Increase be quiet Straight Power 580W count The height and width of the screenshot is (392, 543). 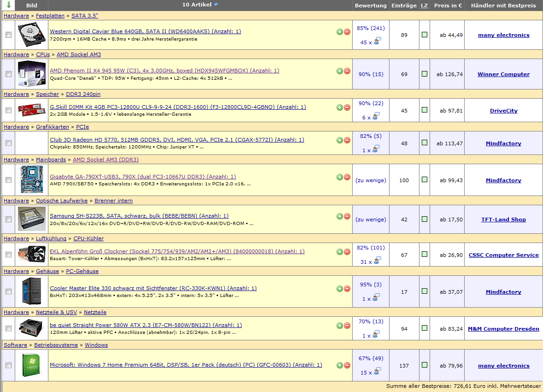(340, 326)
